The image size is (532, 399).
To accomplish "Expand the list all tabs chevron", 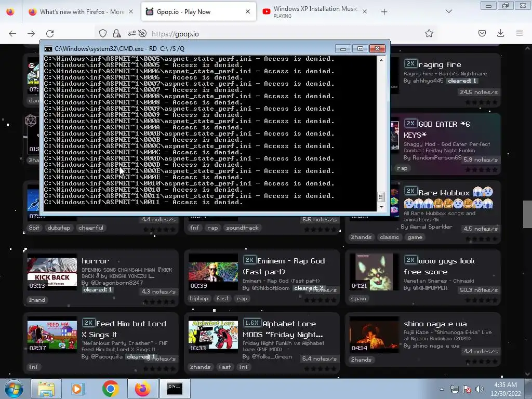I will (448, 11).
